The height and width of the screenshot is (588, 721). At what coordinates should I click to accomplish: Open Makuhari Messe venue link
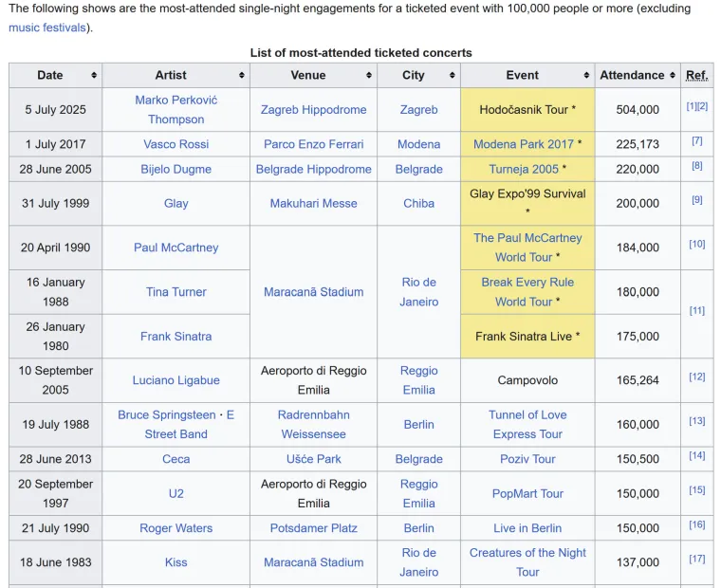pyautogui.click(x=314, y=203)
